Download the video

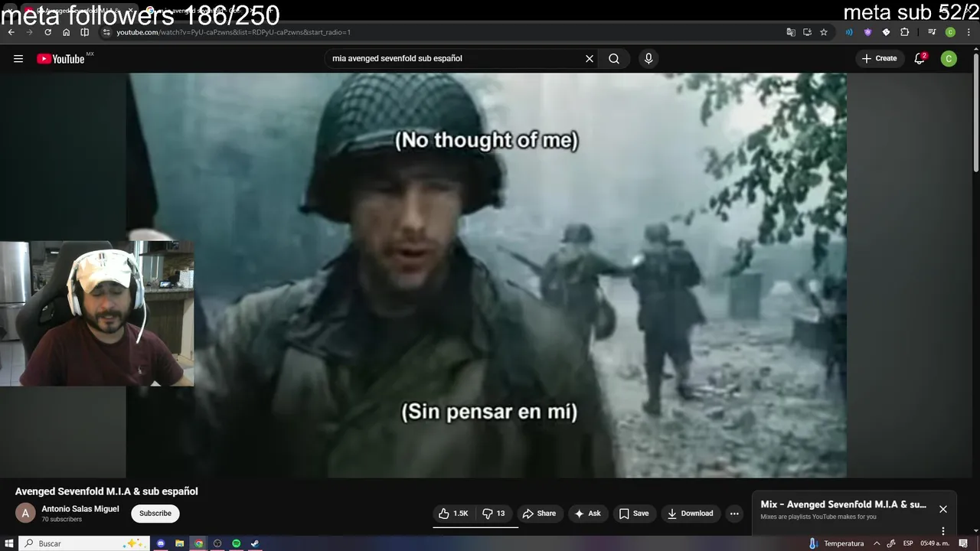pyautogui.click(x=691, y=514)
